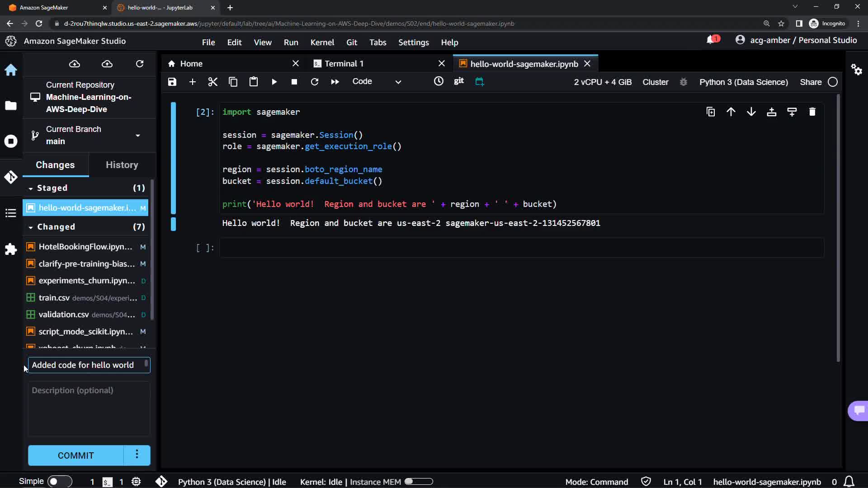The height and width of the screenshot is (488, 868).
Task: Open the Code cell type dropdown
Action: [377, 82]
